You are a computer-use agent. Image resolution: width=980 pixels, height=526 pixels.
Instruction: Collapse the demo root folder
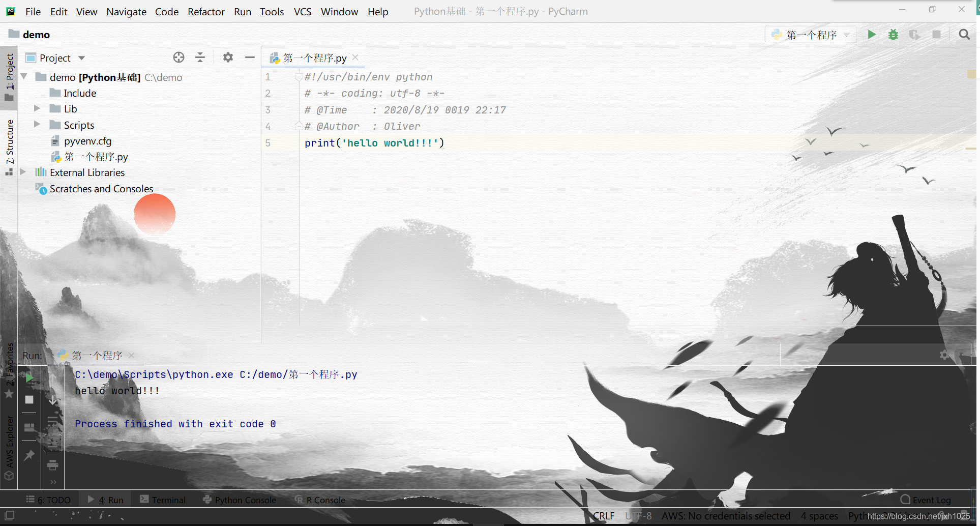(x=24, y=77)
